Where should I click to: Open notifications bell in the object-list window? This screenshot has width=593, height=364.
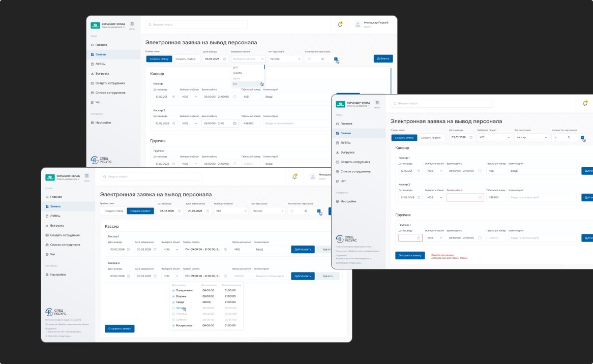click(340, 24)
